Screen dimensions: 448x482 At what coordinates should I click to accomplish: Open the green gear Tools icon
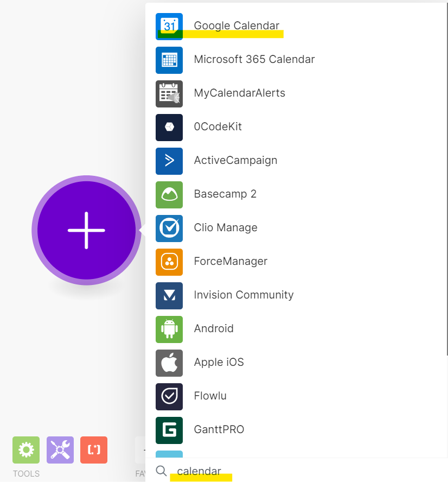[26, 450]
